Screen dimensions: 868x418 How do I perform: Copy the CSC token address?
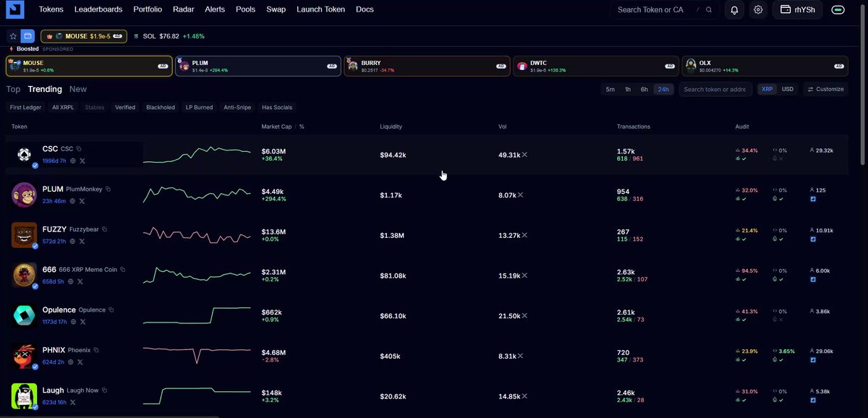79,149
